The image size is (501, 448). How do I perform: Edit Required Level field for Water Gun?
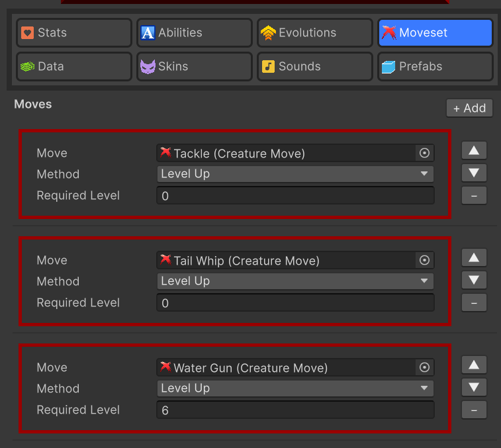[x=295, y=410]
